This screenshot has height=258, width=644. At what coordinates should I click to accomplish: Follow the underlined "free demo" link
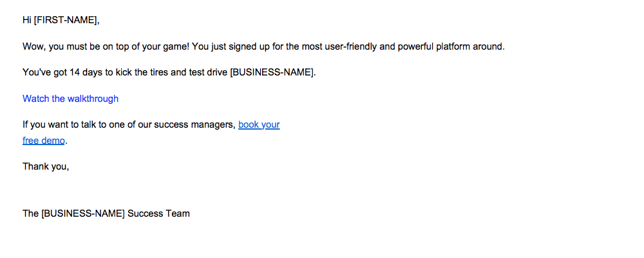pyautogui.click(x=44, y=141)
